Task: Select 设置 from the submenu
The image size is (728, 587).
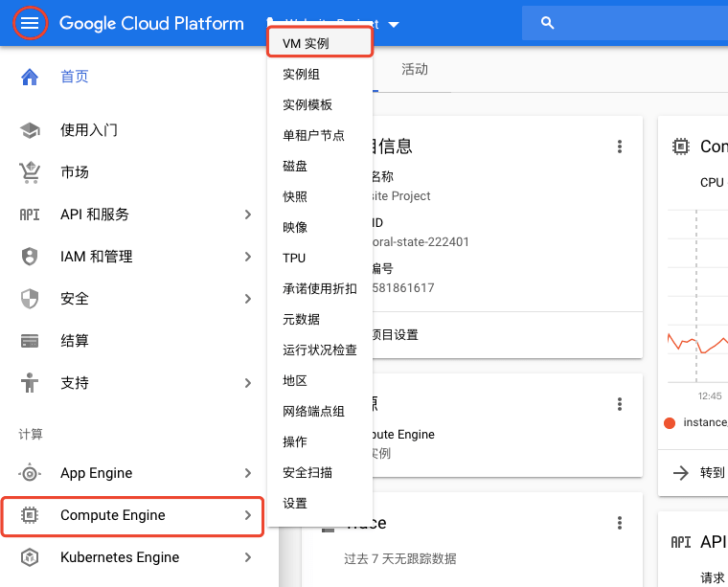Action: [320, 503]
